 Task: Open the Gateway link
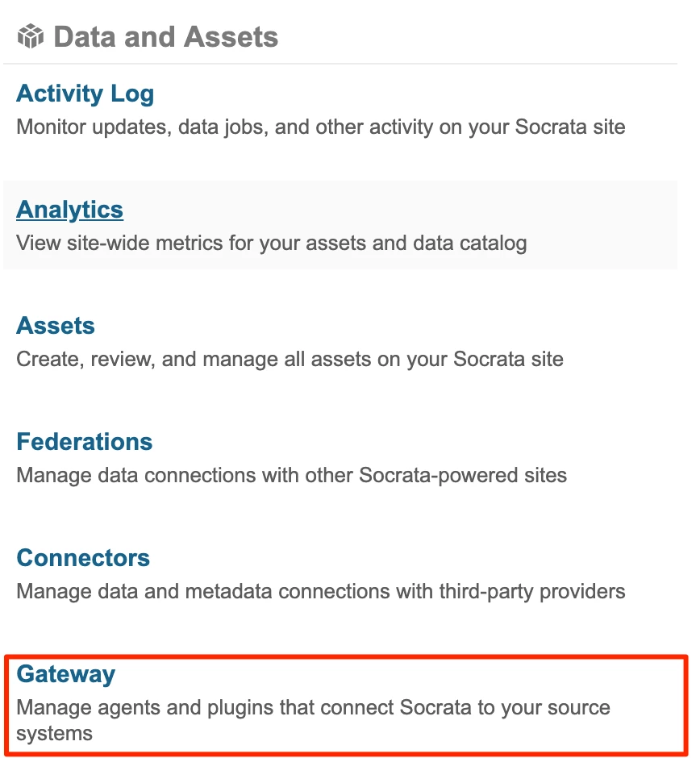tap(66, 674)
